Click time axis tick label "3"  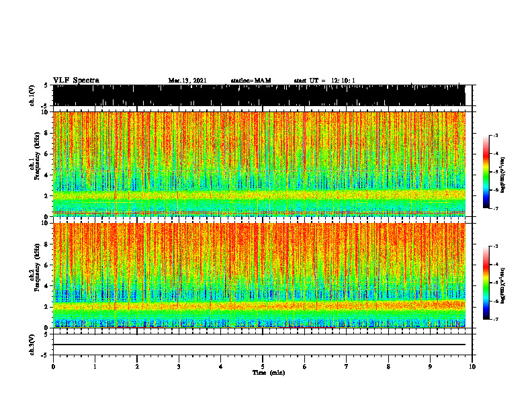tap(179, 367)
